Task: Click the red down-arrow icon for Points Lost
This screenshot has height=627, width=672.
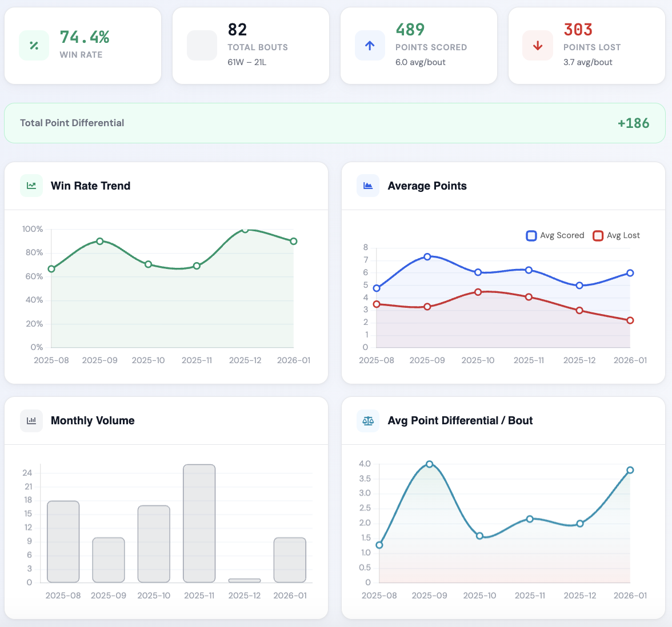Action: [x=538, y=45]
